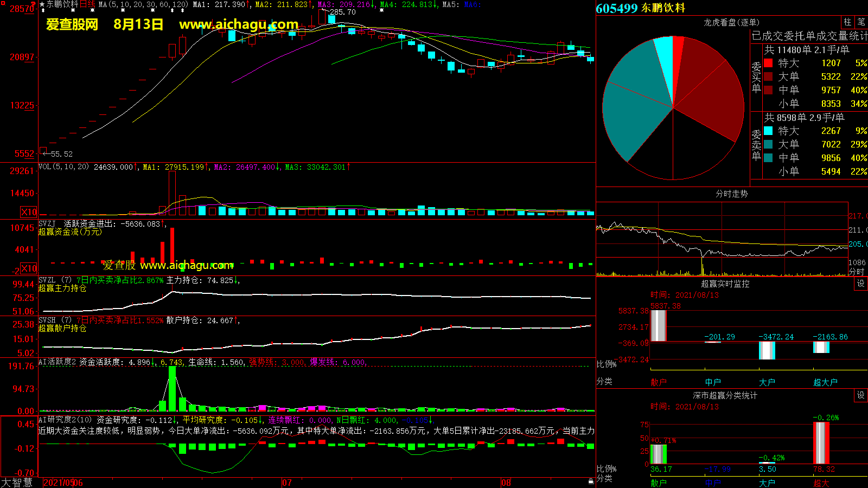This screenshot has width=868, height=488.
Task: Click the 605499 东鹏饮料 stock title
Action: click(x=640, y=8)
